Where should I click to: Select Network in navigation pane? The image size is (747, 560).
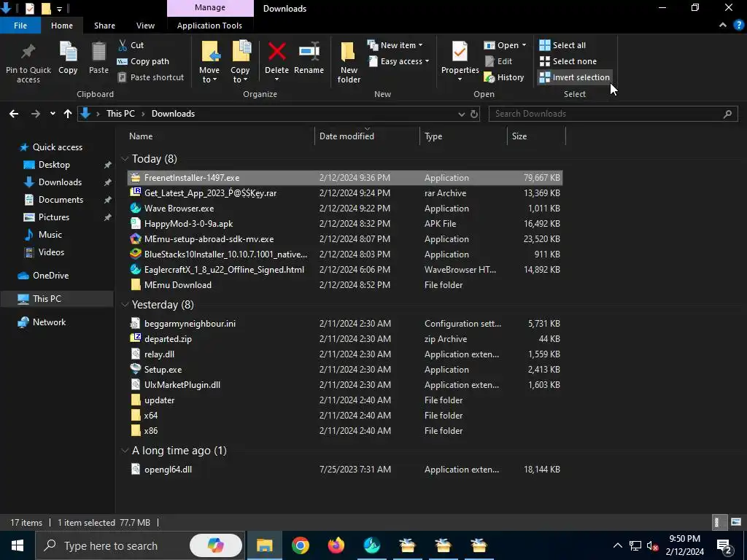49,322
